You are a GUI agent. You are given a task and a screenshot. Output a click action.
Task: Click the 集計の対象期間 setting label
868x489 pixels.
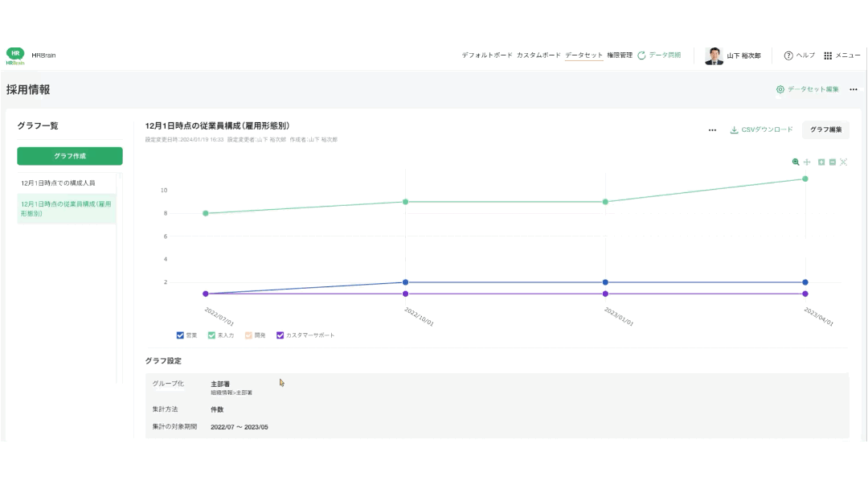pyautogui.click(x=175, y=426)
